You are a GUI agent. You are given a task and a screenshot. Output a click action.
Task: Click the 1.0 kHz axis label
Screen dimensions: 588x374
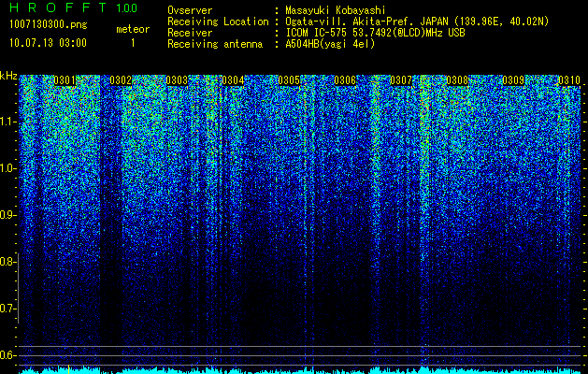[7, 169]
